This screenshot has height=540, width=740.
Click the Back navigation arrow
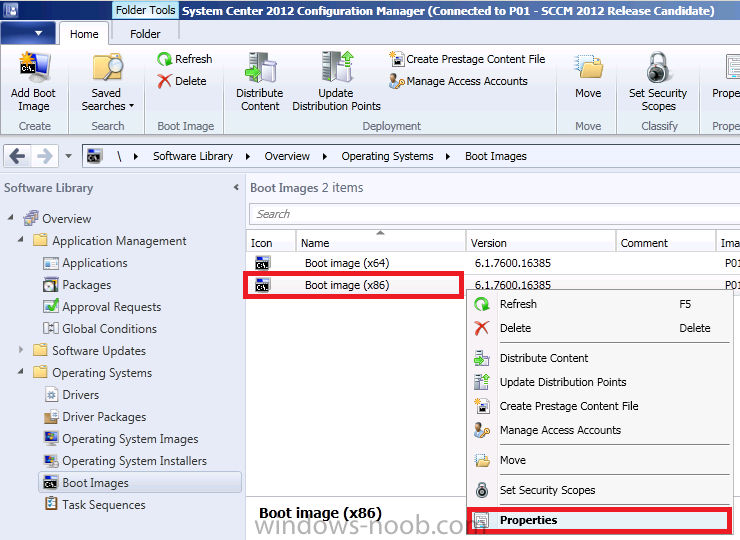click(x=17, y=156)
